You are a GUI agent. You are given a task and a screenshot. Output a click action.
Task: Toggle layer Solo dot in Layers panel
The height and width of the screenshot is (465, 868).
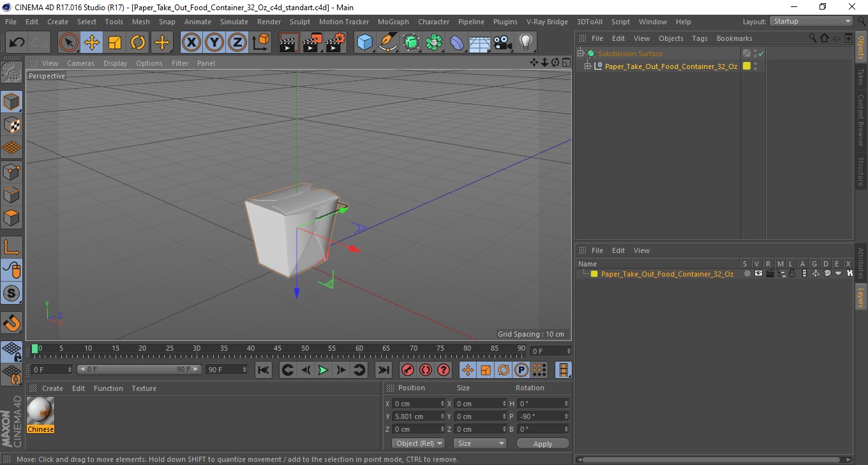click(x=747, y=273)
